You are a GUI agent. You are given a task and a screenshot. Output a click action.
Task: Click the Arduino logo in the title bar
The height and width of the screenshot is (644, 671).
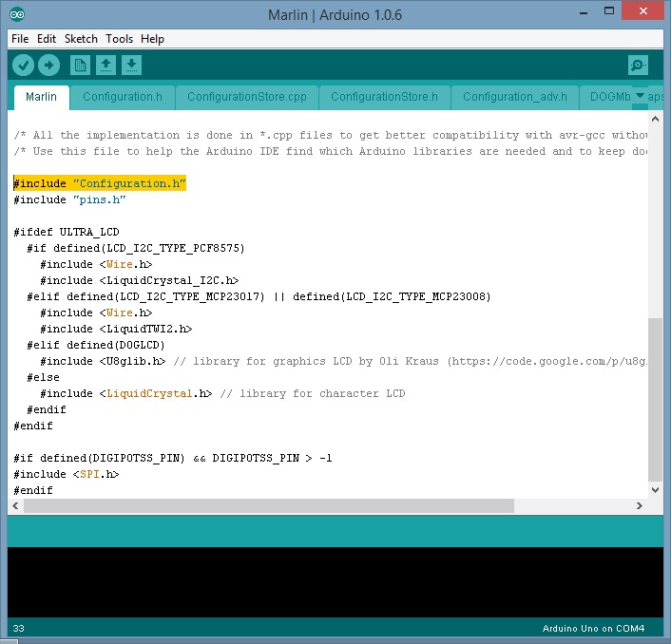click(x=17, y=14)
